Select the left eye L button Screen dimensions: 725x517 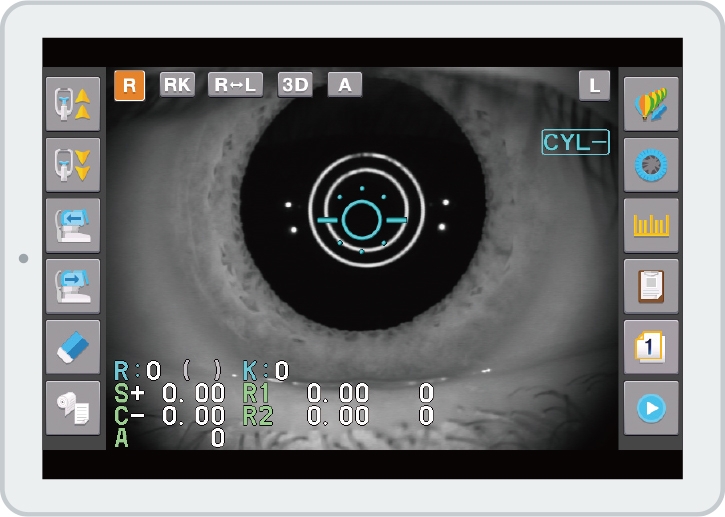coord(594,86)
